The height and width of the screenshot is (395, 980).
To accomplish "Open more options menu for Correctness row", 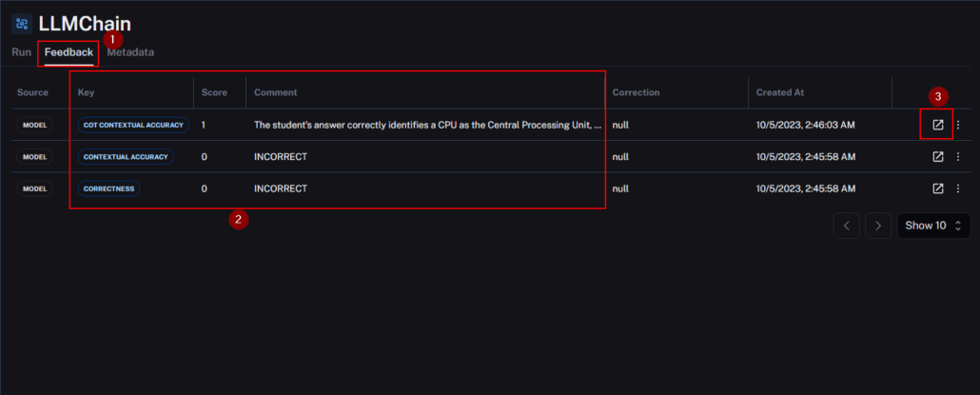I will pos(958,188).
